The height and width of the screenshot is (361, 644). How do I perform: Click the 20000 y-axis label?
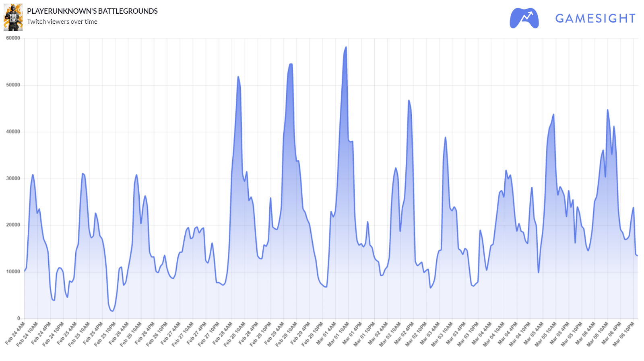13,225
